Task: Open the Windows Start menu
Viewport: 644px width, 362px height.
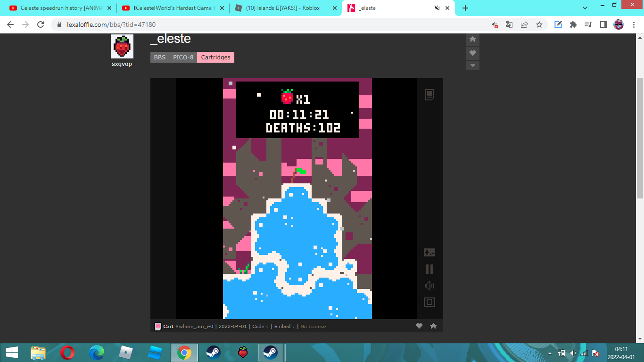Action: coord(11,353)
